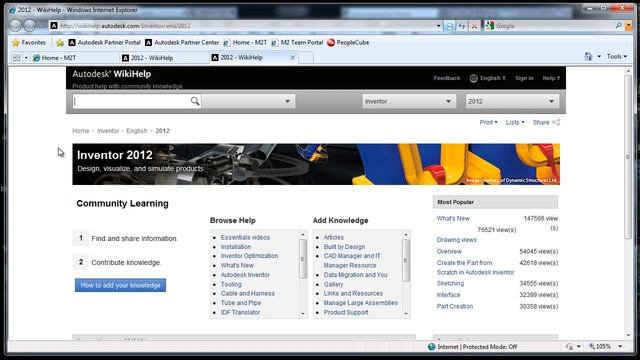The height and width of the screenshot is (360, 640).
Task: Open the Product Support link
Action: [x=346, y=312]
